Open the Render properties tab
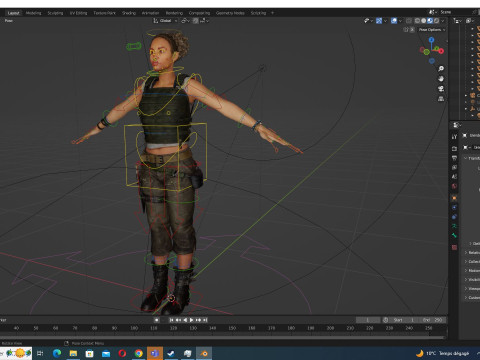The width and height of the screenshot is (480, 360). point(454,148)
